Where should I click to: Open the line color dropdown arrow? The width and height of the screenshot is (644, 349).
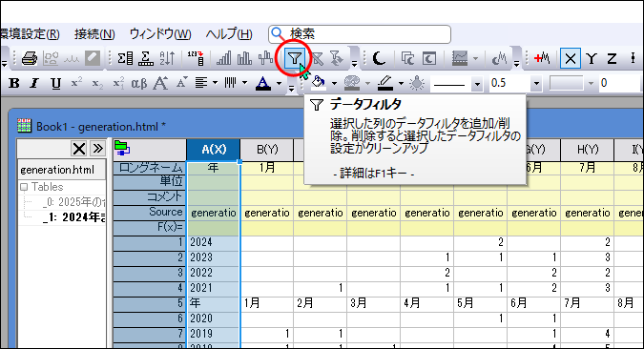pyautogui.click(x=401, y=83)
